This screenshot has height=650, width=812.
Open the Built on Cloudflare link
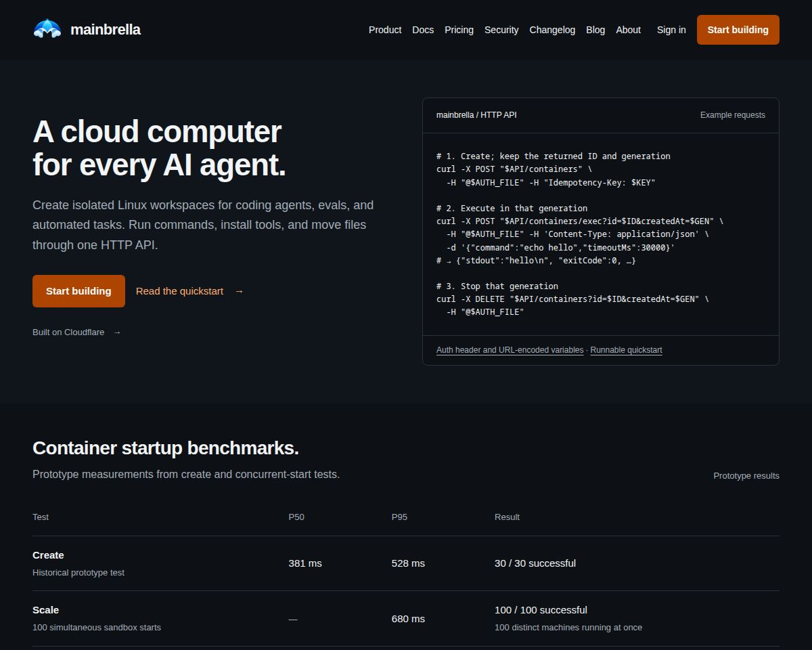tap(76, 332)
